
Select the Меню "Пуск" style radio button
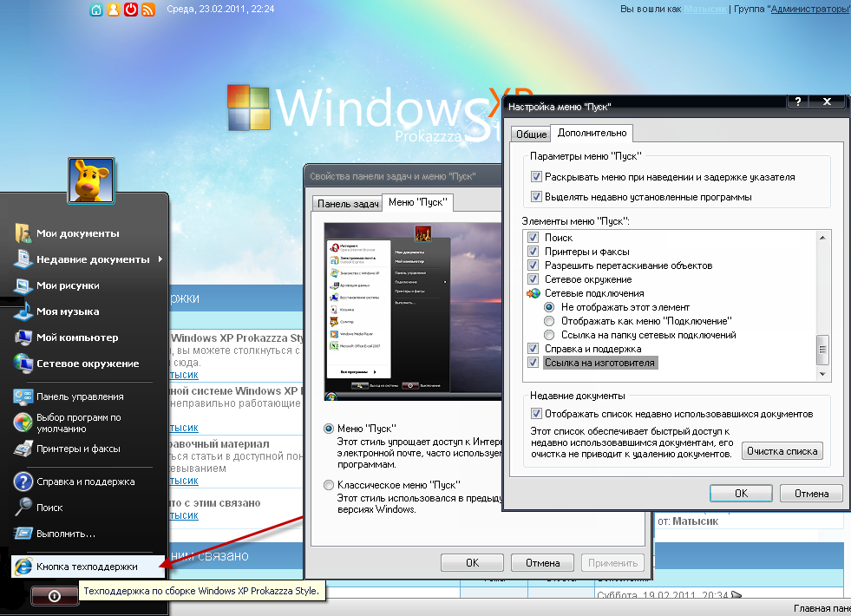point(329,429)
